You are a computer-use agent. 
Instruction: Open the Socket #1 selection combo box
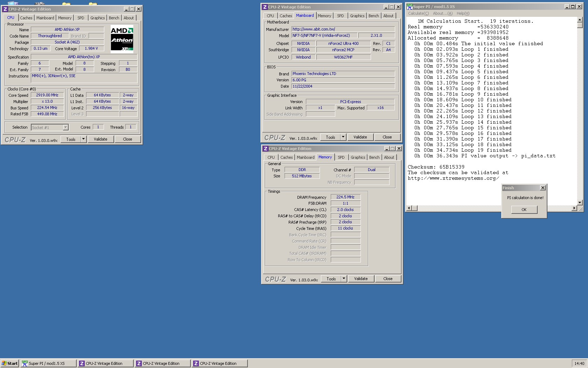(50, 128)
